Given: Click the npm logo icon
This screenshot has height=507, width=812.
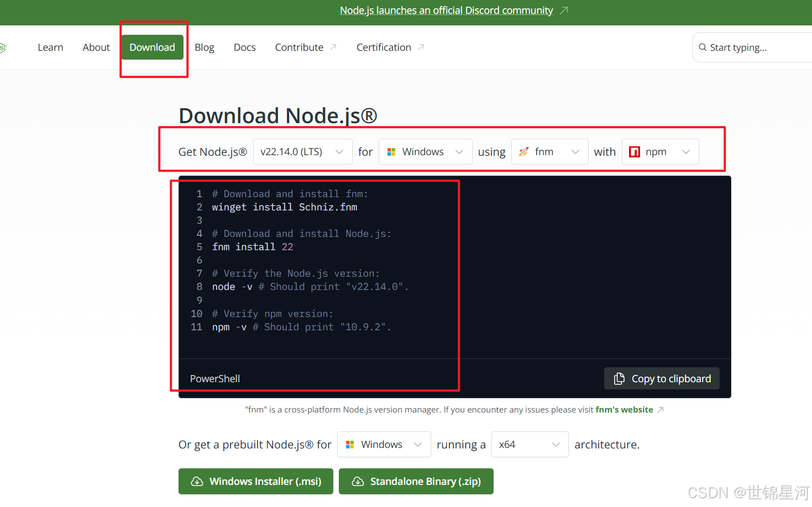Looking at the screenshot, I should [635, 152].
